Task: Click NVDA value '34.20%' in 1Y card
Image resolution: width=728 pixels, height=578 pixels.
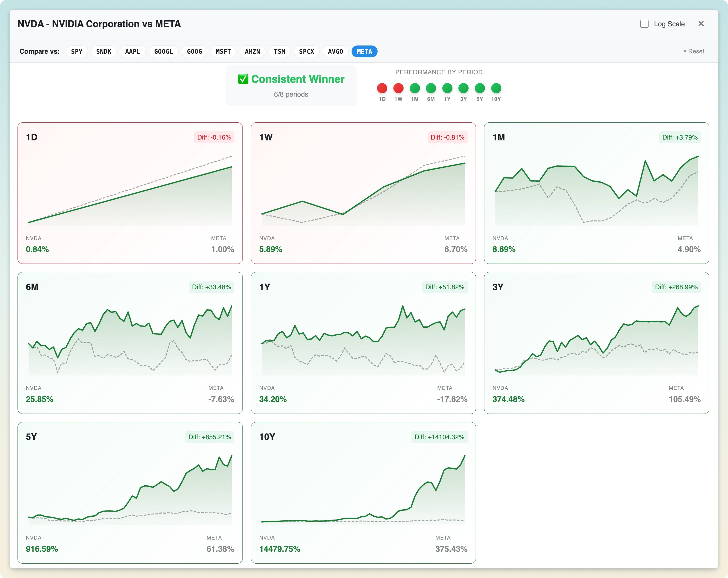Action: (x=273, y=399)
